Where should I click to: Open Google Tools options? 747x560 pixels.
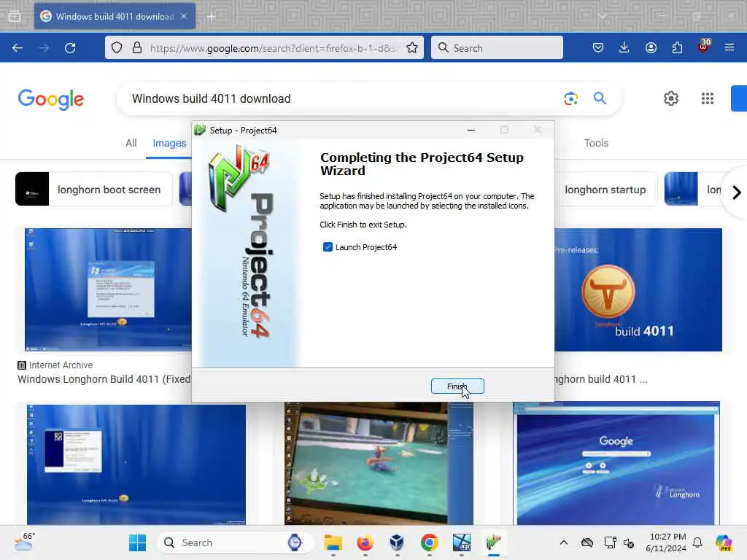596,143
